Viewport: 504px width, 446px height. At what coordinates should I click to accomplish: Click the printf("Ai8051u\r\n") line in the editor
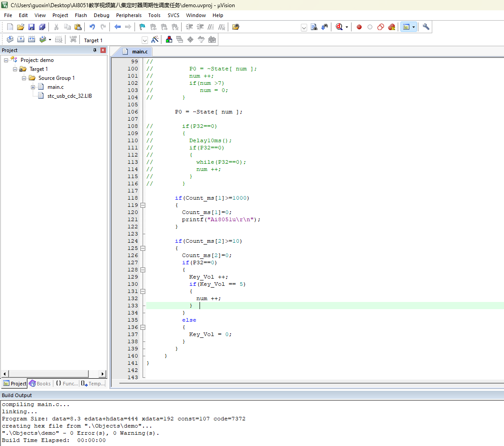coord(221,219)
